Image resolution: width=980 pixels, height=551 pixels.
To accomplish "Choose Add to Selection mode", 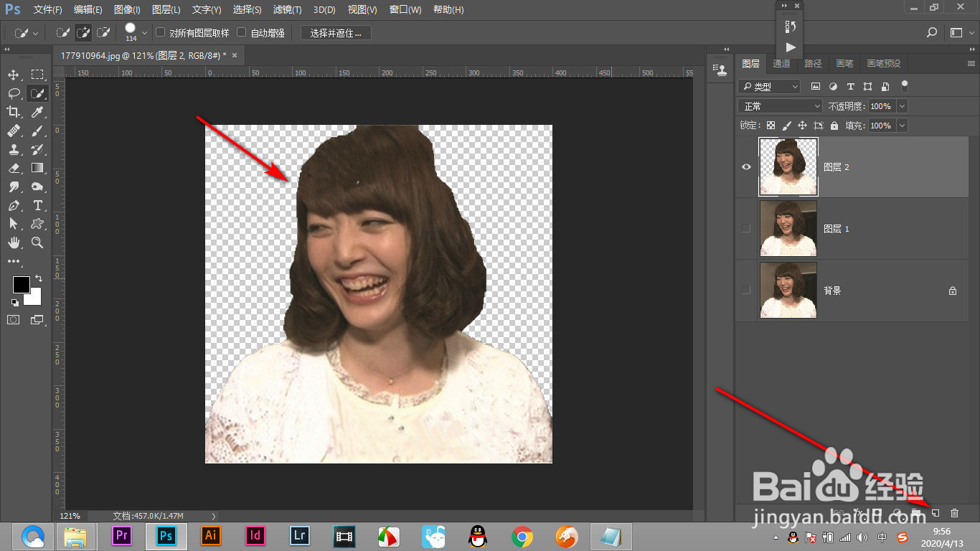I will point(83,32).
